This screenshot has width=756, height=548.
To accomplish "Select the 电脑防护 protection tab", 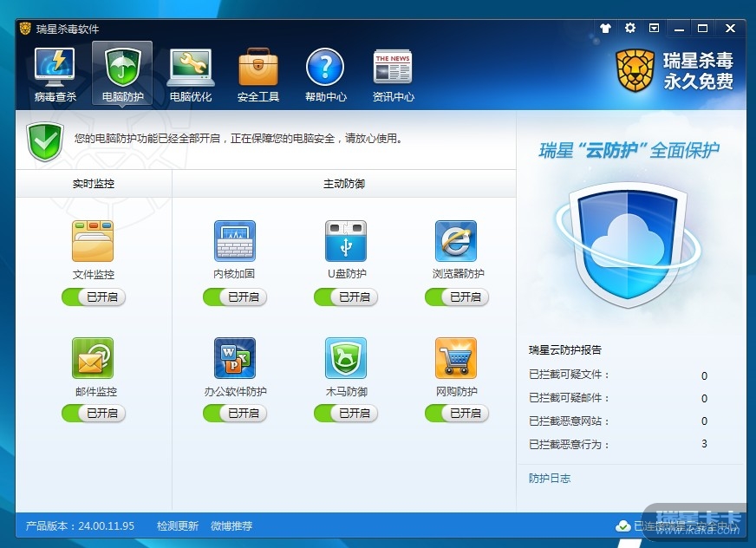I will [x=122, y=75].
